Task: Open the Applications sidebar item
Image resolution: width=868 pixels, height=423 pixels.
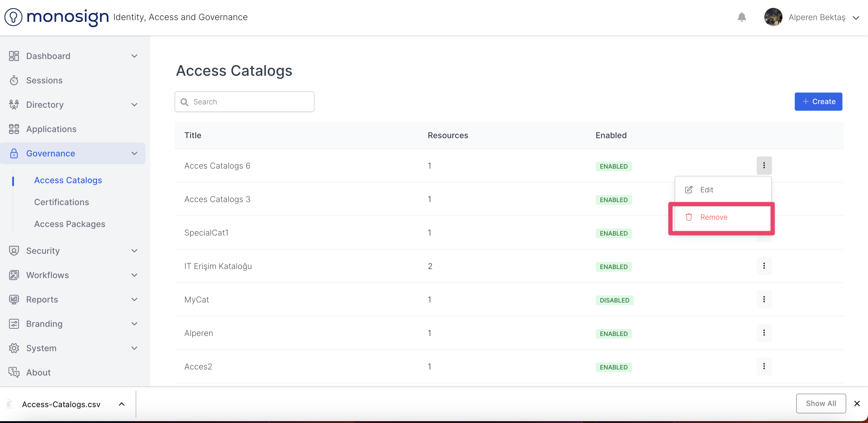Action: [x=51, y=129]
